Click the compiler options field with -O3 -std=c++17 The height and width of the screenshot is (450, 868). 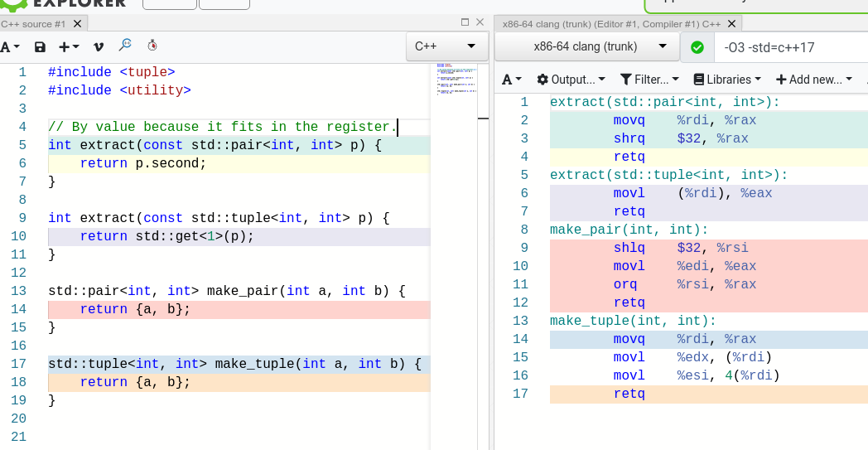click(x=787, y=47)
